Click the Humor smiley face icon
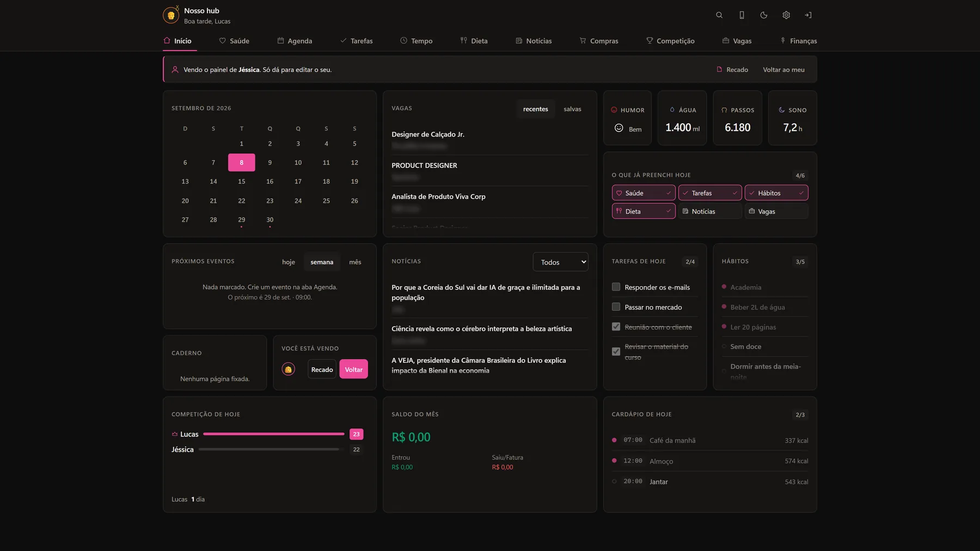This screenshot has height=551, width=980. click(618, 128)
